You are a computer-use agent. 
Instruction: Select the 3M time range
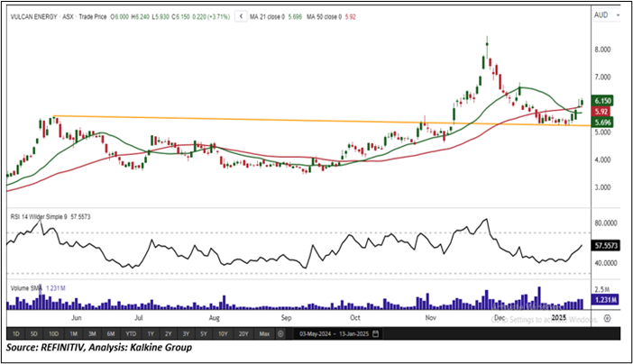(92, 333)
